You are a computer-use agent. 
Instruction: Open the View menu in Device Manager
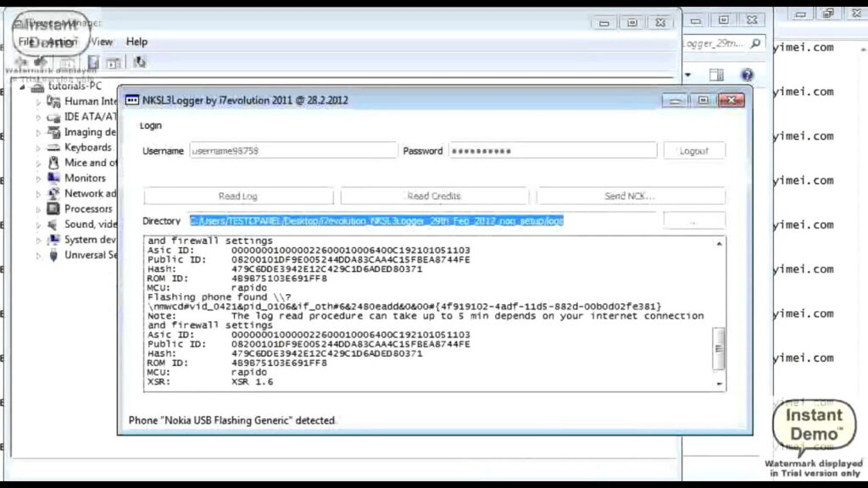pos(102,42)
